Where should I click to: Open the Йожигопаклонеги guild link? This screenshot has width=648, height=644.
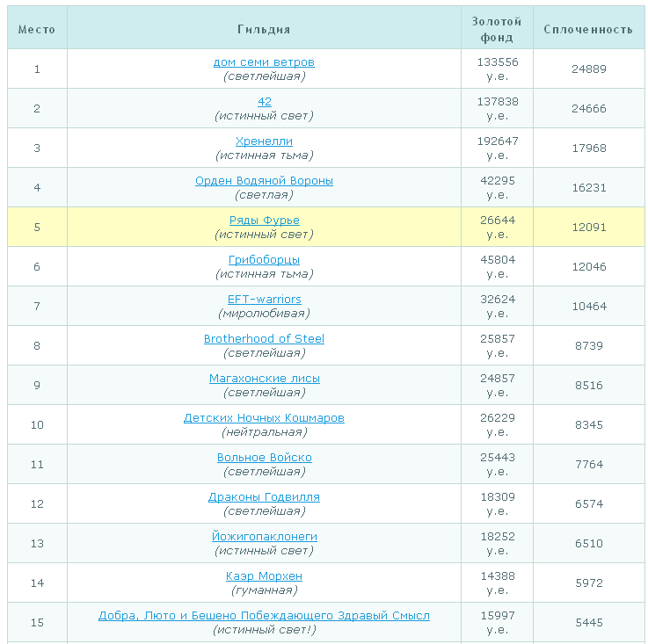[264, 537]
